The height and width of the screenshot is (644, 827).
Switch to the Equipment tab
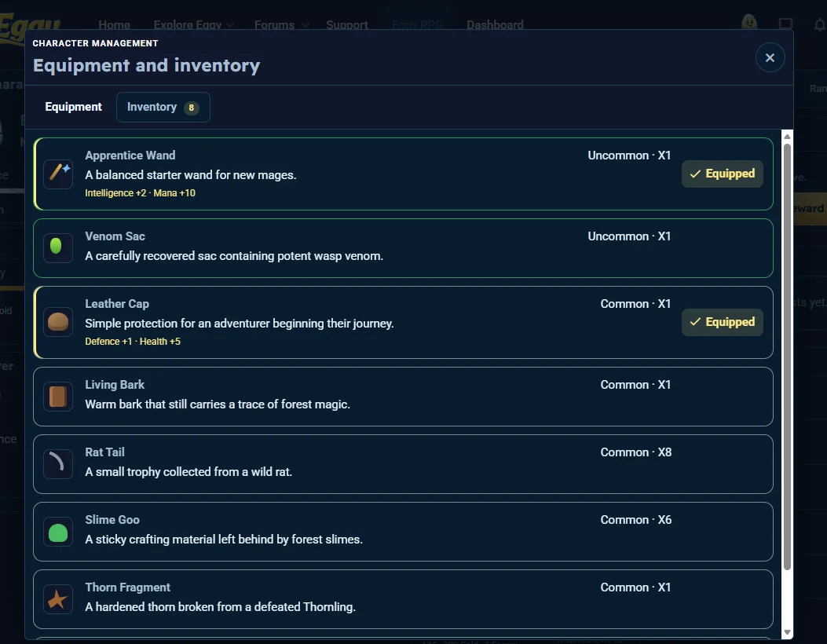[x=73, y=107]
